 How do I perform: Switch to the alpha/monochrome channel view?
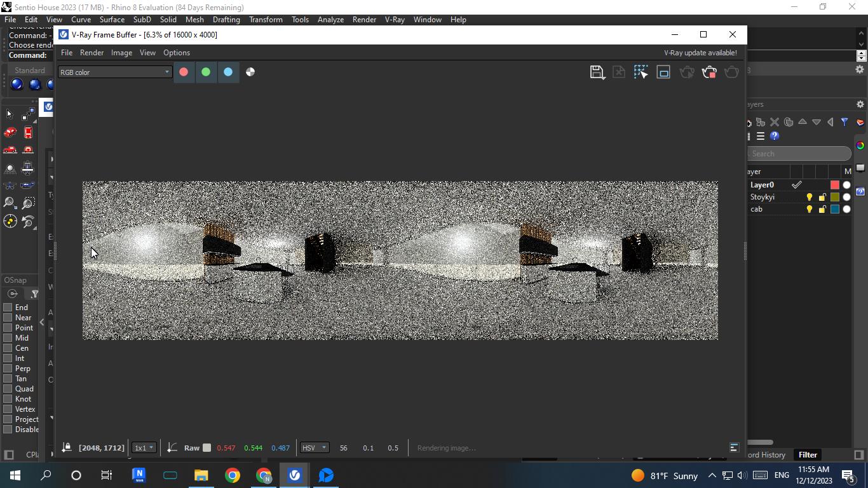click(x=250, y=72)
